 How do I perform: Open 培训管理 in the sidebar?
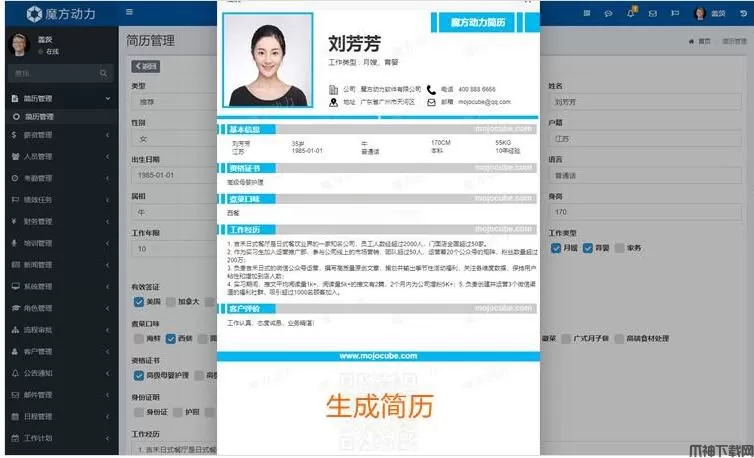(x=62, y=243)
